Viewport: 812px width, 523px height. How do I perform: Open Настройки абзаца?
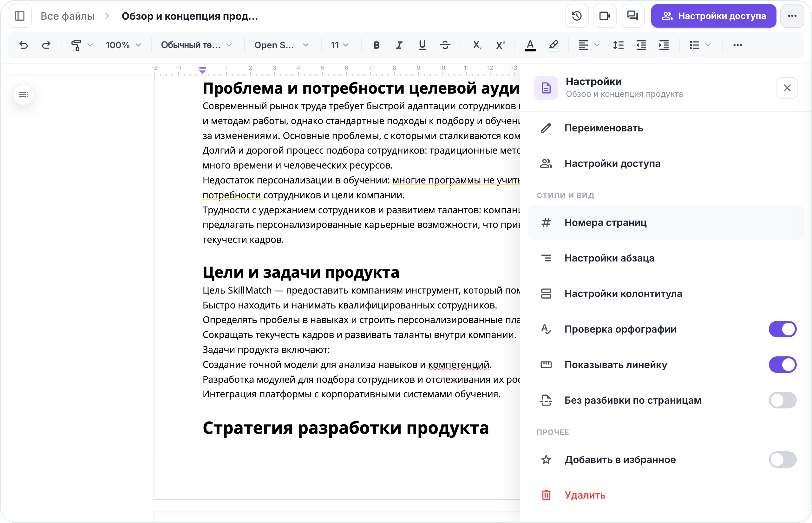click(666, 258)
